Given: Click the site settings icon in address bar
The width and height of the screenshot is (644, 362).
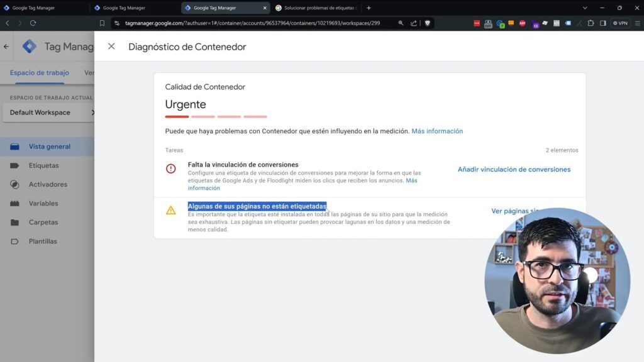Looking at the screenshot, I should [117, 23].
